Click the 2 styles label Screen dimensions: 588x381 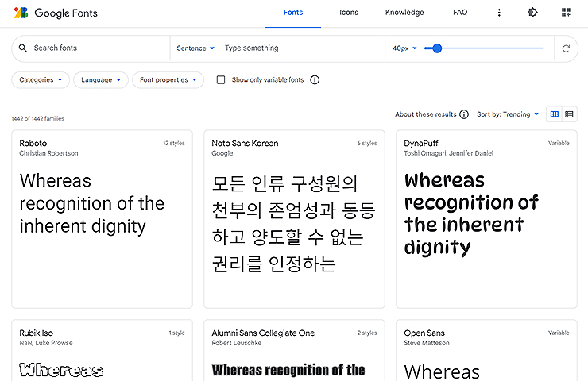coord(367,333)
